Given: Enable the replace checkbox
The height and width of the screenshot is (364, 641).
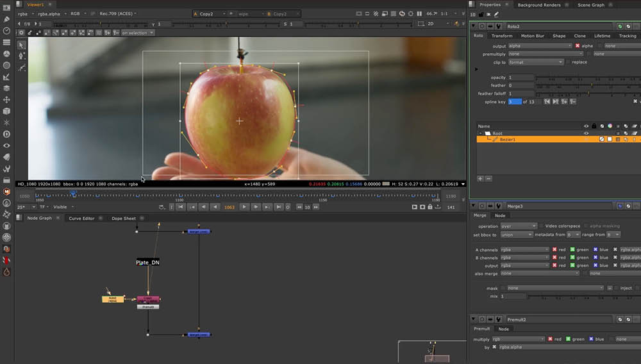Looking at the screenshot, I should point(568,62).
